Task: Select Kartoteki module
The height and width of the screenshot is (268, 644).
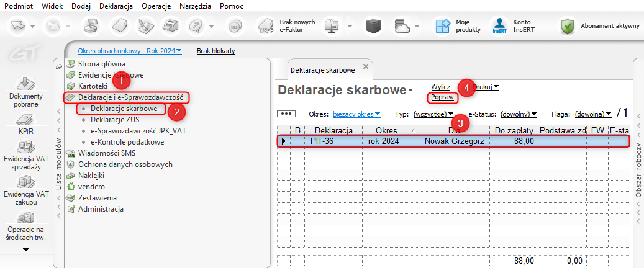Action: coord(93,86)
